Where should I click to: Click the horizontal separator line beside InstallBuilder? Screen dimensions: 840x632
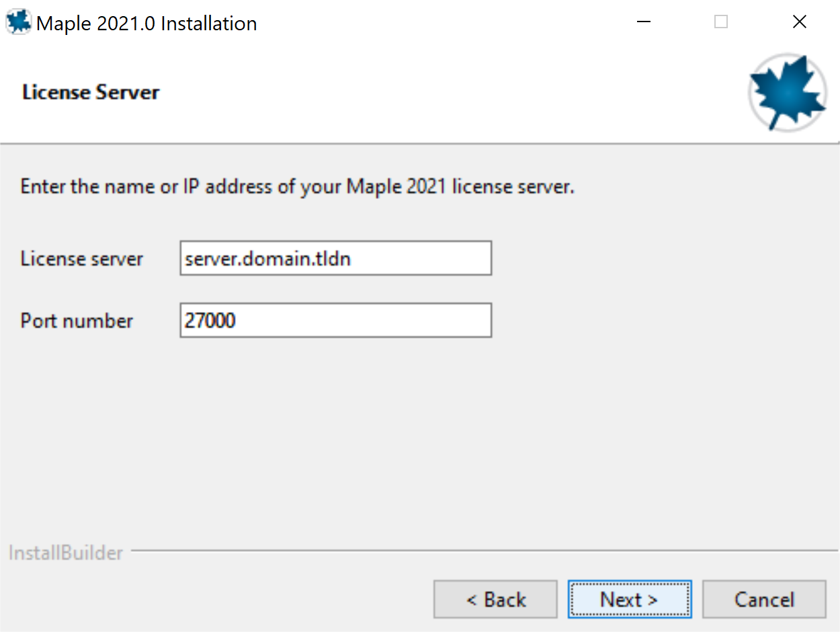tap(484, 551)
